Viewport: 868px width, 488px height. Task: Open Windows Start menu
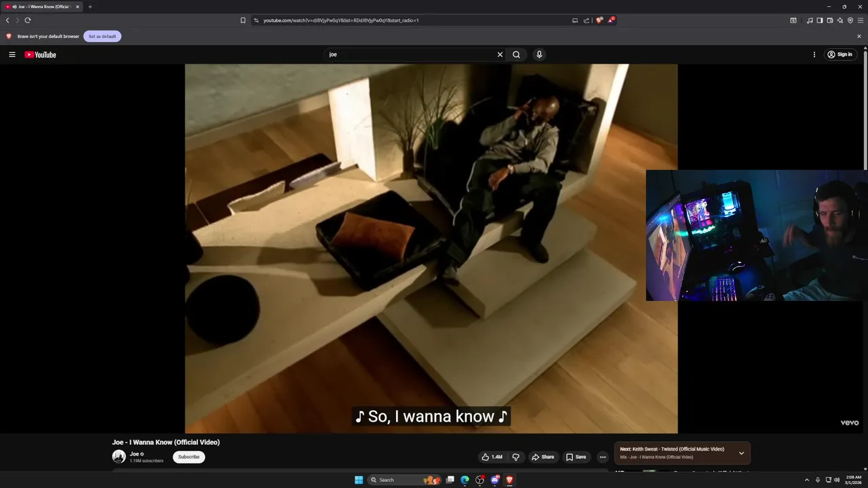click(x=359, y=480)
